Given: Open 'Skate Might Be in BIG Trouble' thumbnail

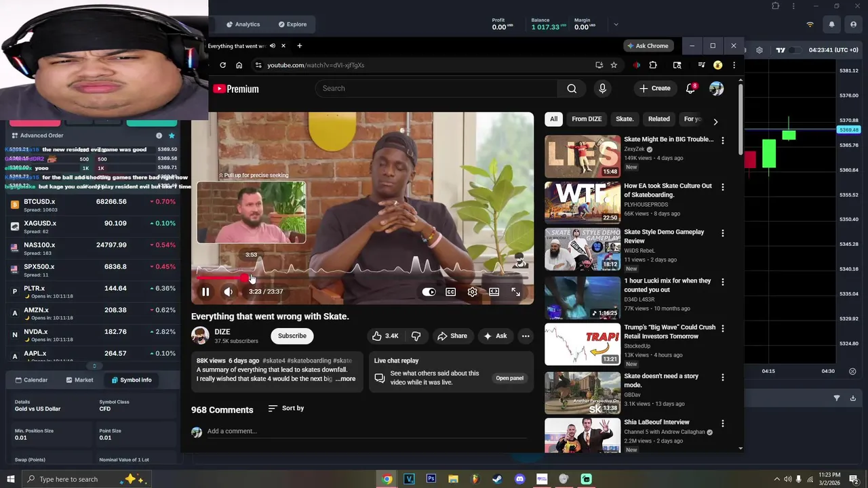Looking at the screenshot, I should coord(583,157).
